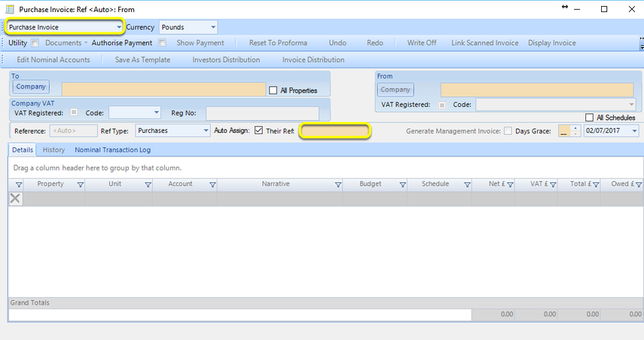The width and height of the screenshot is (644, 340).
Task: Click the Reg No field
Action: click(x=262, y=114)
